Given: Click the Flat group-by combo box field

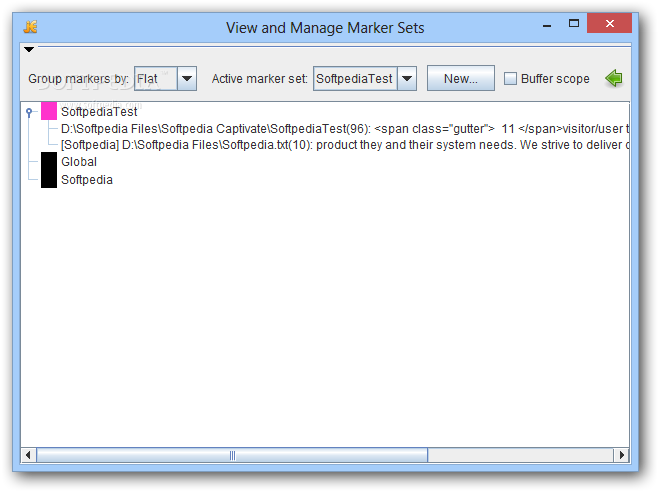Looking at the screenshot, I should click(156, 79).
